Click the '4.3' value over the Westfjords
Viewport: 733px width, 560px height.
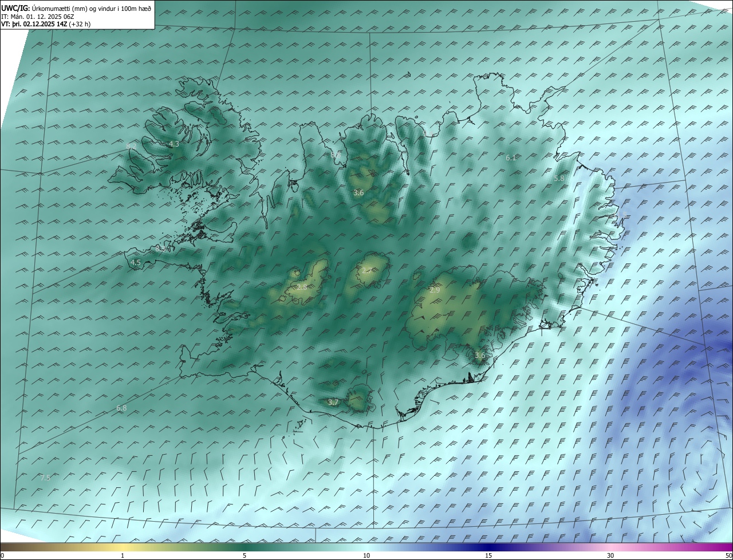click(174, 144)
